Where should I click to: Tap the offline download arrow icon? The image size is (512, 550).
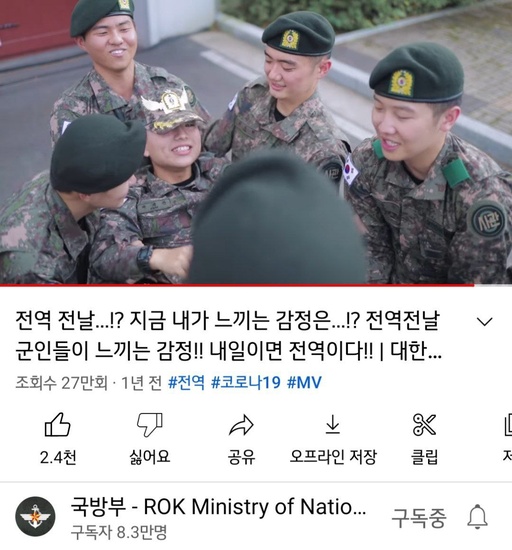pos(332,424)
